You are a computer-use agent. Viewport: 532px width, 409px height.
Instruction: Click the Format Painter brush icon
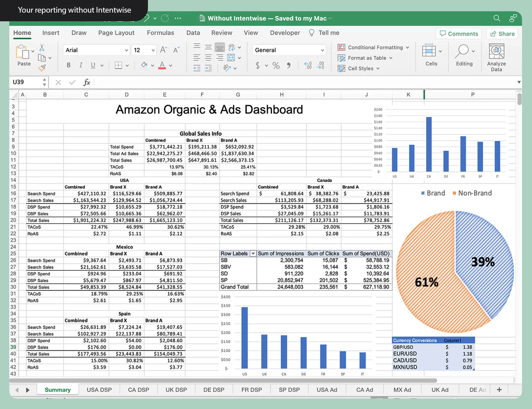click(x=42, y=68)
